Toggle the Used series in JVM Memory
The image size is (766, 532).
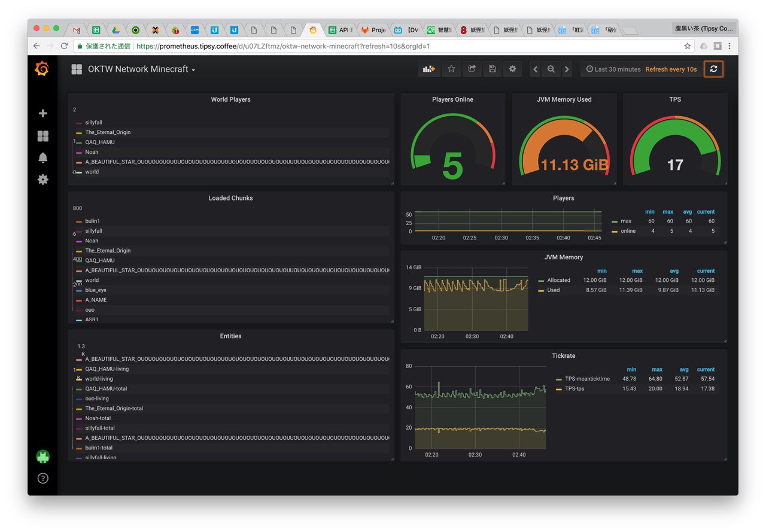click(x=554, y=290)
